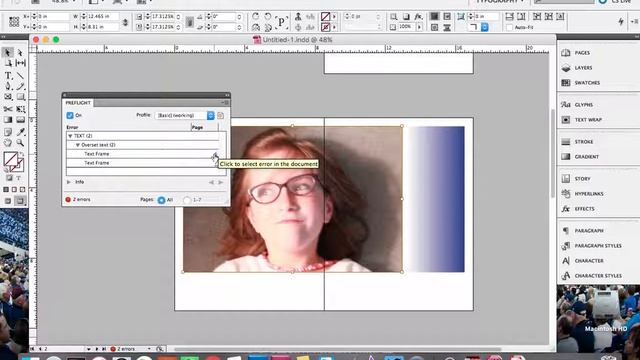Select the 1-7 page range radio button
Viewport: 640px width, 360px height.
187,200
